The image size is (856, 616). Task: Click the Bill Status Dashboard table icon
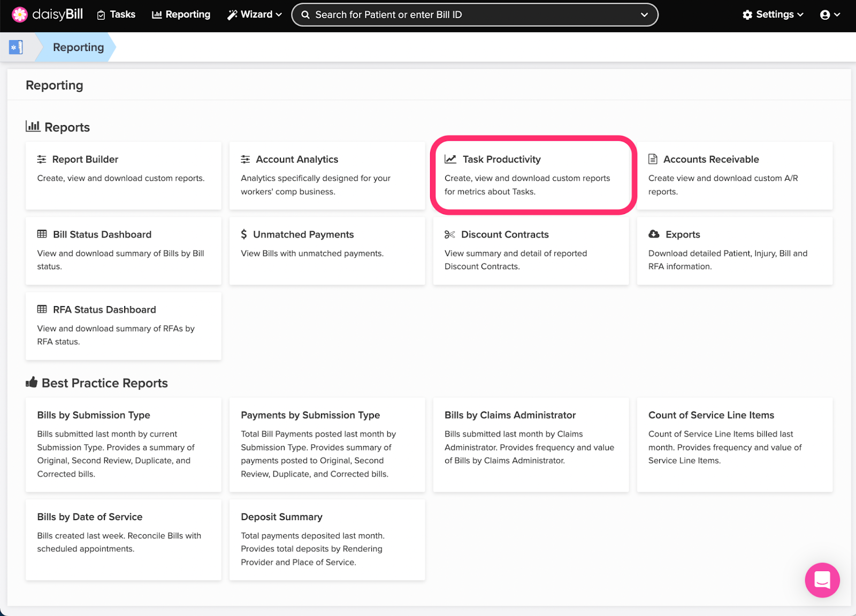(x=42, y=234)
